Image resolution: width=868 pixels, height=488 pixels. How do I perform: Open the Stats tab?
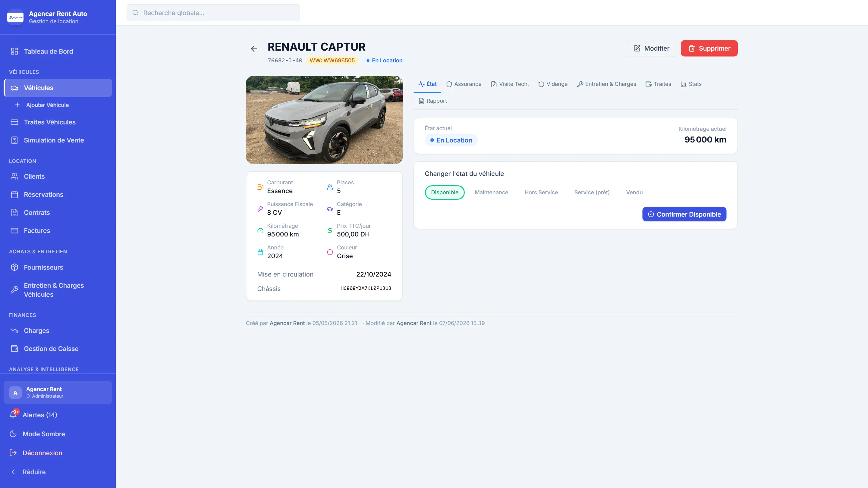[x=691, y=84]
